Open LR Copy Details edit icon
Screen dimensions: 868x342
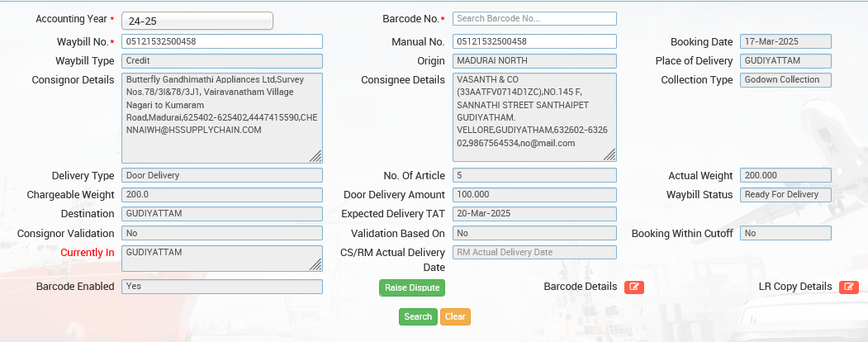(848, 287)
